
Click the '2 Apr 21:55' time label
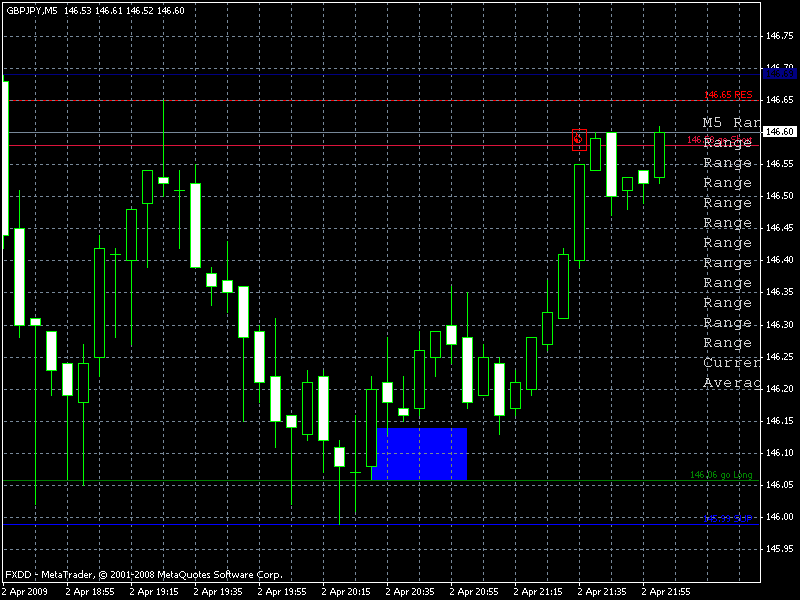tap(666, 592)
